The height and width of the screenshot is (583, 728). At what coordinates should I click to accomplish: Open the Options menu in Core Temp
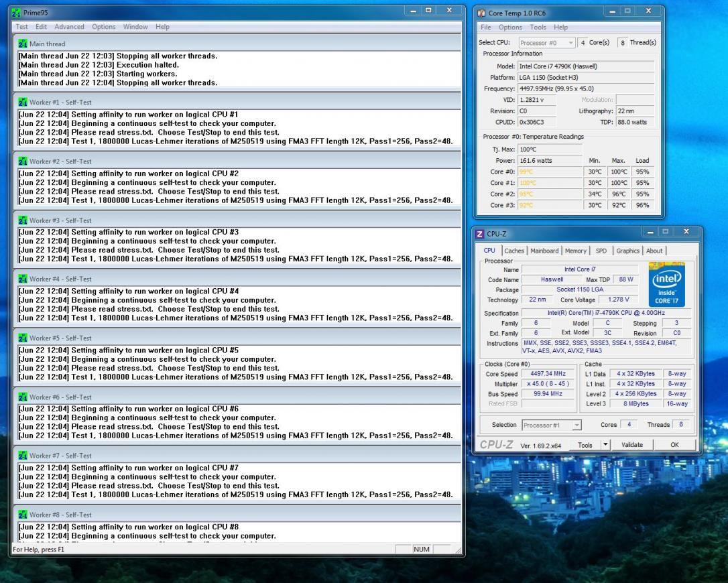(510, 27)
